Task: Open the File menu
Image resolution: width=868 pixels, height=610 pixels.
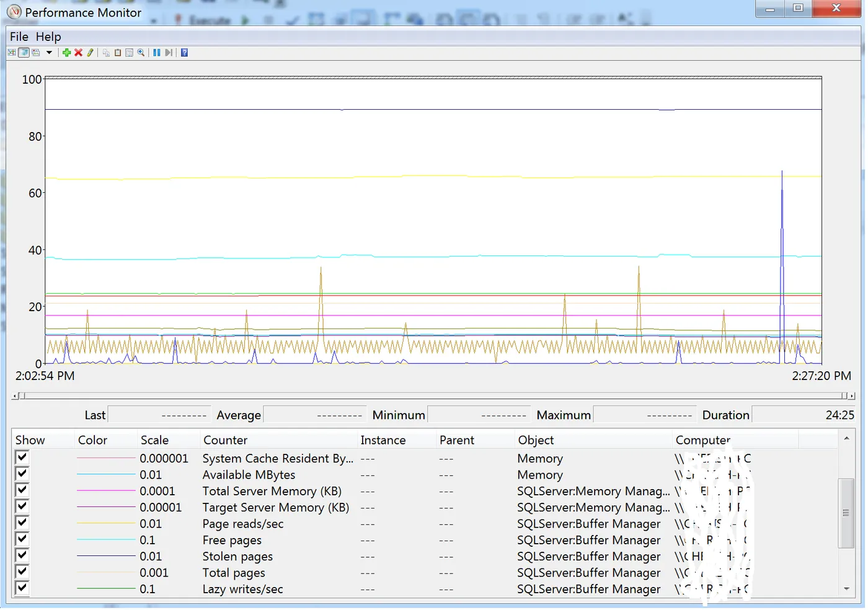Action: click(x=19, y=37)
